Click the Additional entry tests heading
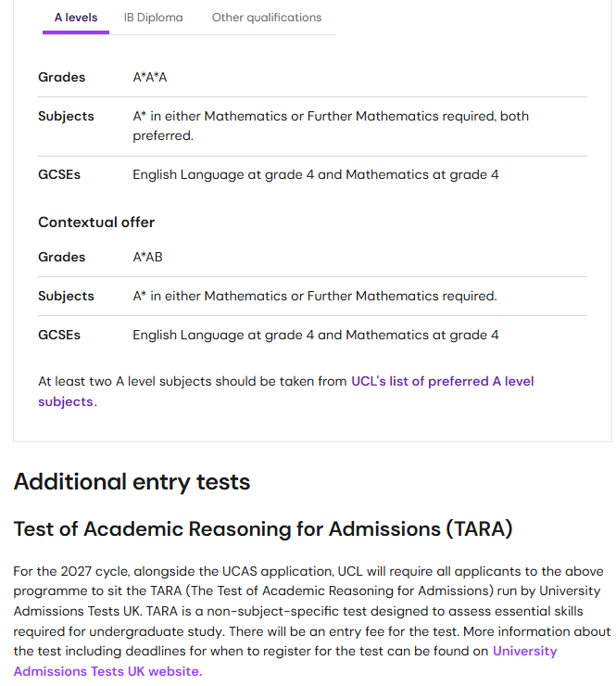 tap(132, 482)
